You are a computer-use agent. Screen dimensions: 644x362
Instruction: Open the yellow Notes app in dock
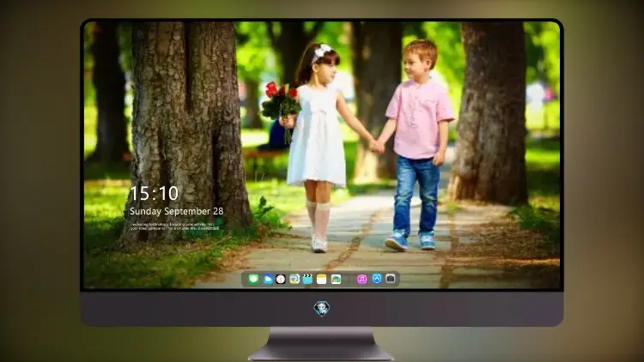point(322,279)
